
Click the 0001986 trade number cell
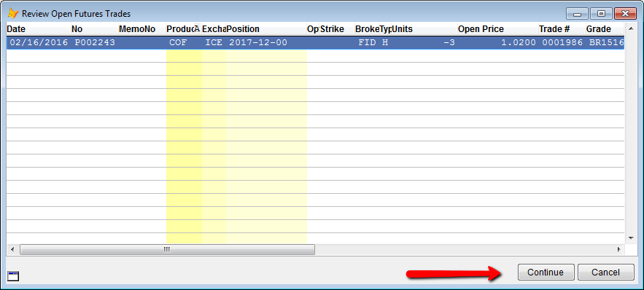pos(562,43)
